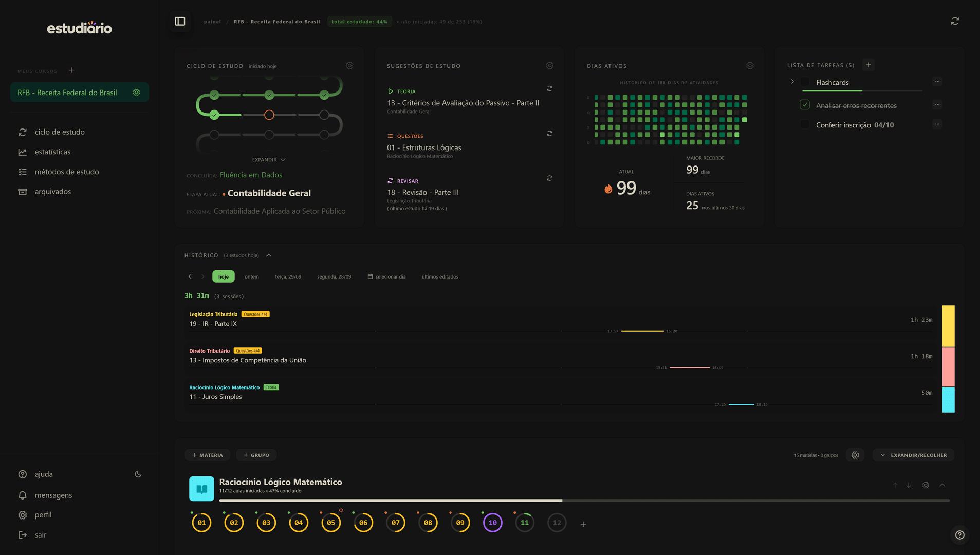
Task: Check the Flashcards task checkbox
Action: click(x=805, y=82)
